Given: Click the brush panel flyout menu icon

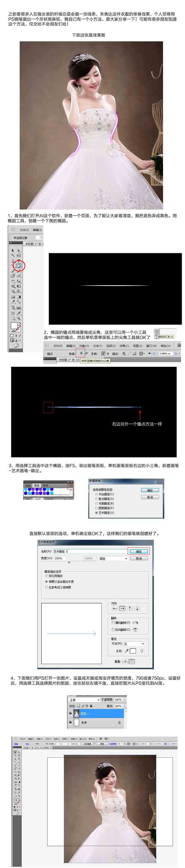Looking at the screenshot, I should pos(70,485).
